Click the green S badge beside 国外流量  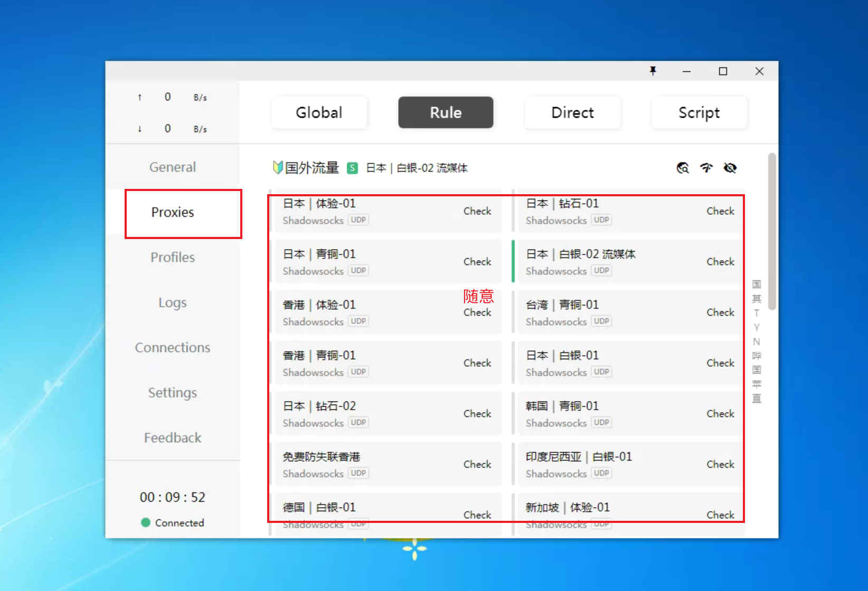click(x=352, y=168)
